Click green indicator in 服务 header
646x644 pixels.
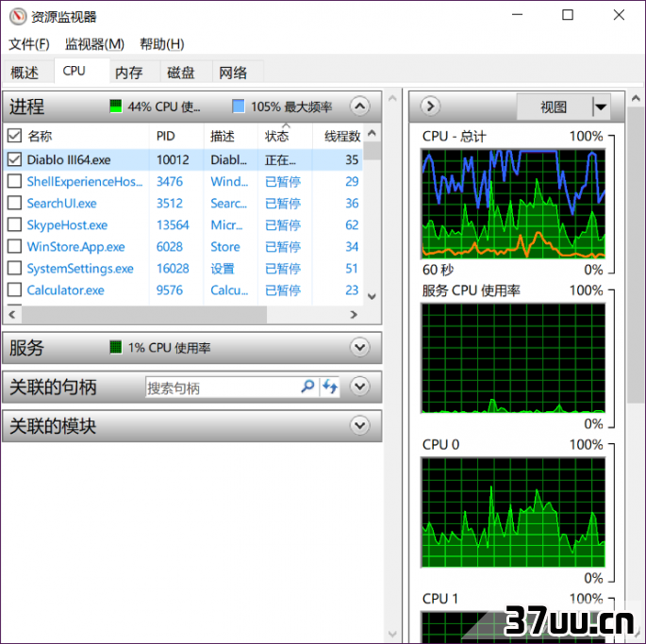click(x=116, y=347)
